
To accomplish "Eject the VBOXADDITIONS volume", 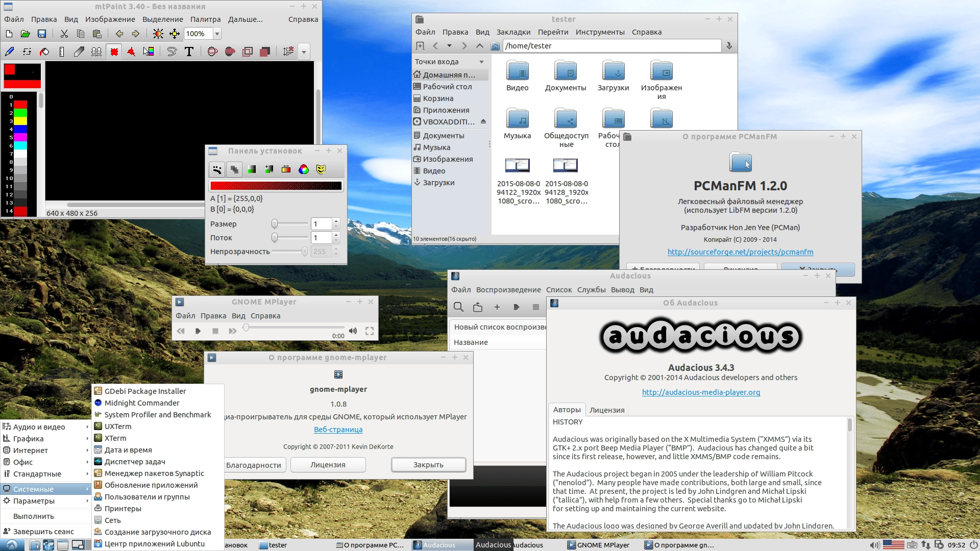I will tap(483, 121).
